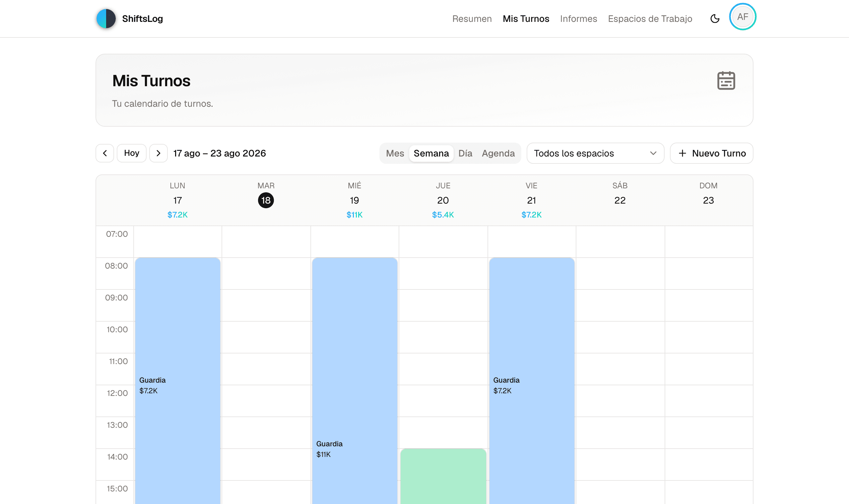Toggle dark mode moon icon
849x504 pixels.
coord(715,19)
